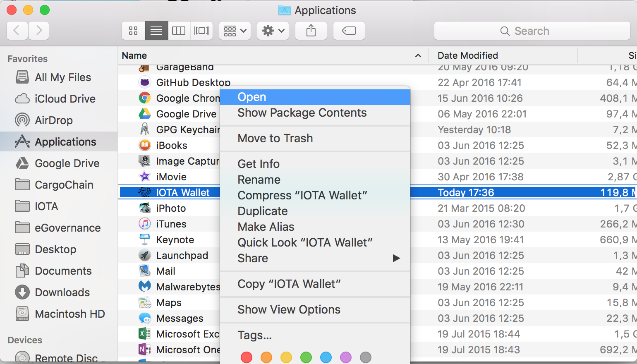Select the iBooks app
The width and height of the screenshot is (637, 364).
pyautogui.click(x=172, y=146)
